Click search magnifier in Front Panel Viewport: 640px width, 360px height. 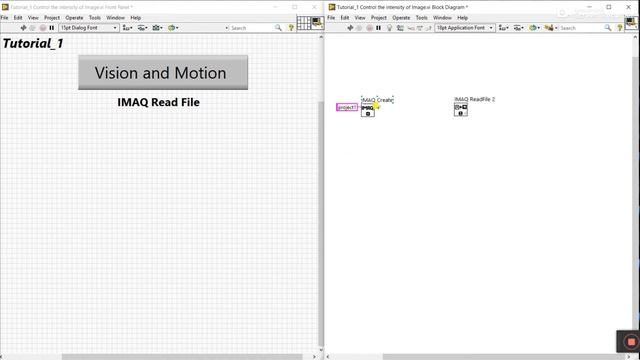[278, 28]
